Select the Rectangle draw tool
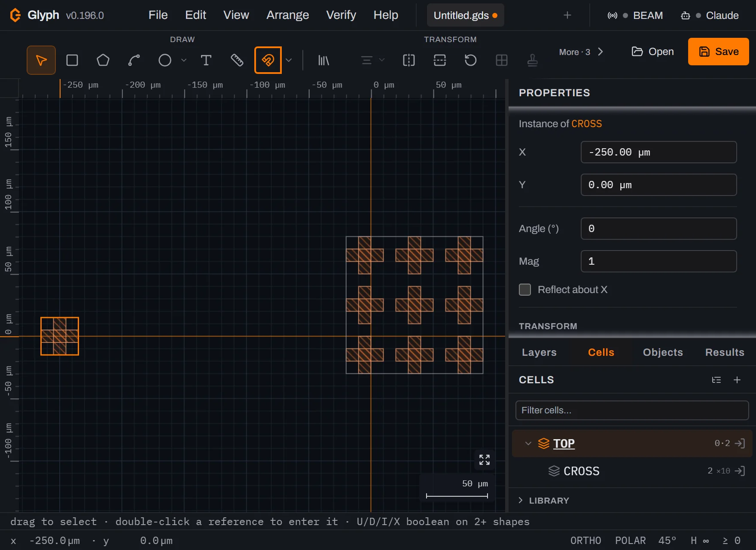Image resolution: width=756 pixels, height=550 pixels. click(x=72, y=60)
